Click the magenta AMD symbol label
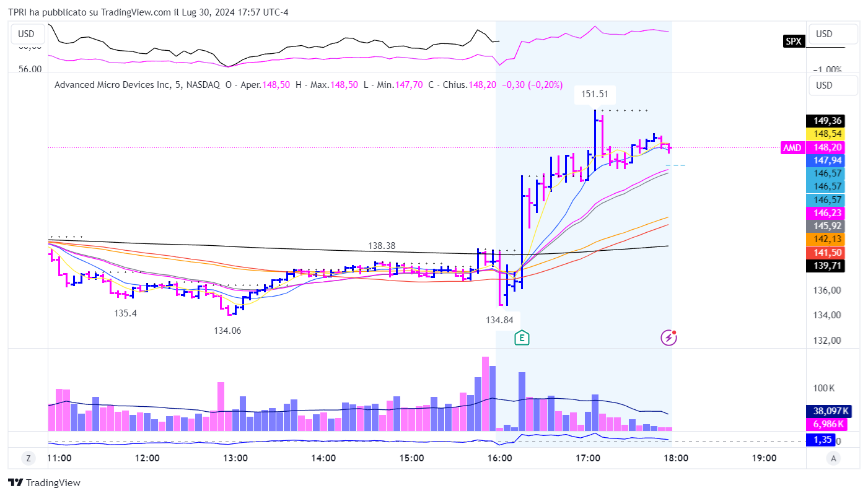Image resolution: width=868 pixels, height=496 pixels. (x=792, y=147)
